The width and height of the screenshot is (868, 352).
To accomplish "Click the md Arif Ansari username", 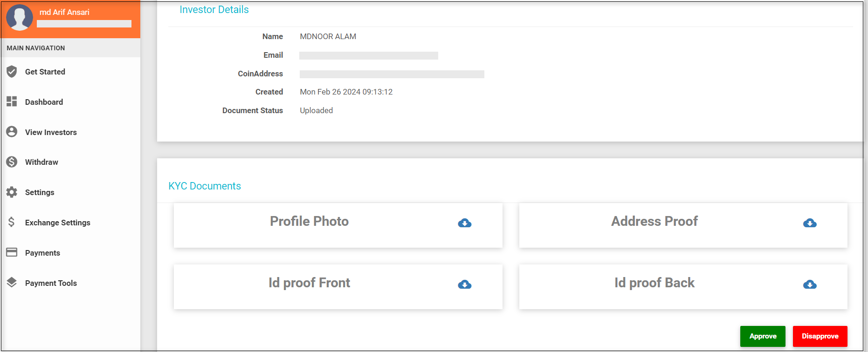I will pos(64,12).
